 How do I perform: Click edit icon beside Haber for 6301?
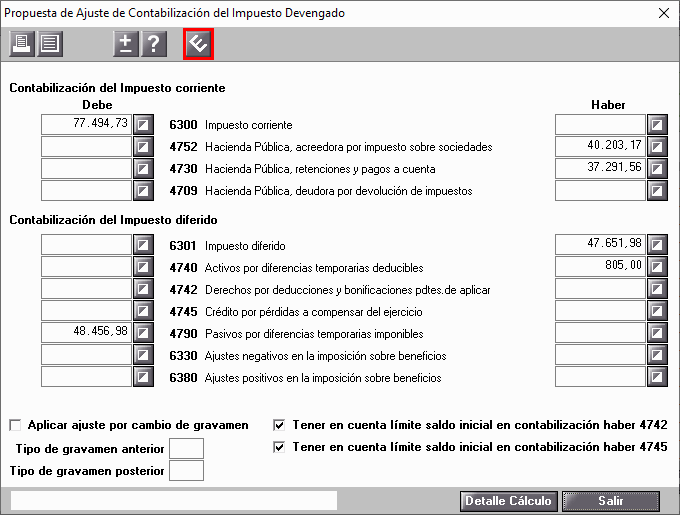pyautogui.click(x=657, y=245)
